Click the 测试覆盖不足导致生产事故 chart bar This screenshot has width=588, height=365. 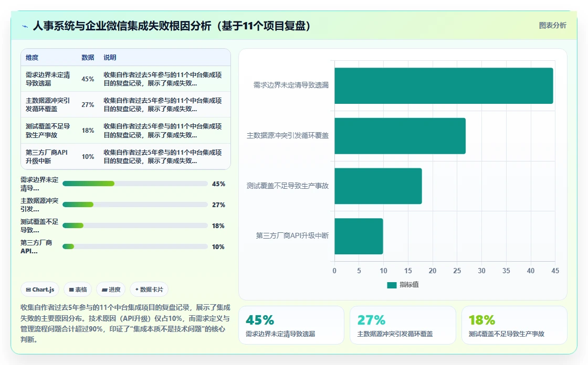coord(378,186)
